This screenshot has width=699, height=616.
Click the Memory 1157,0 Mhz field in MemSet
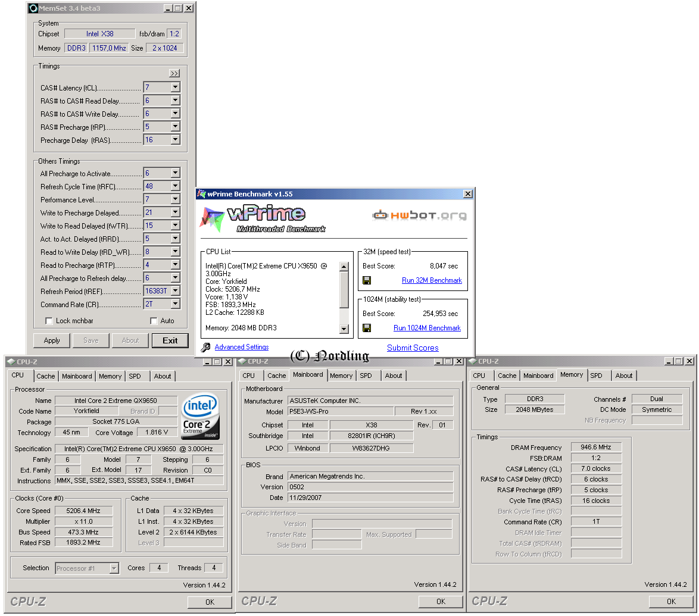coord(109,48)
